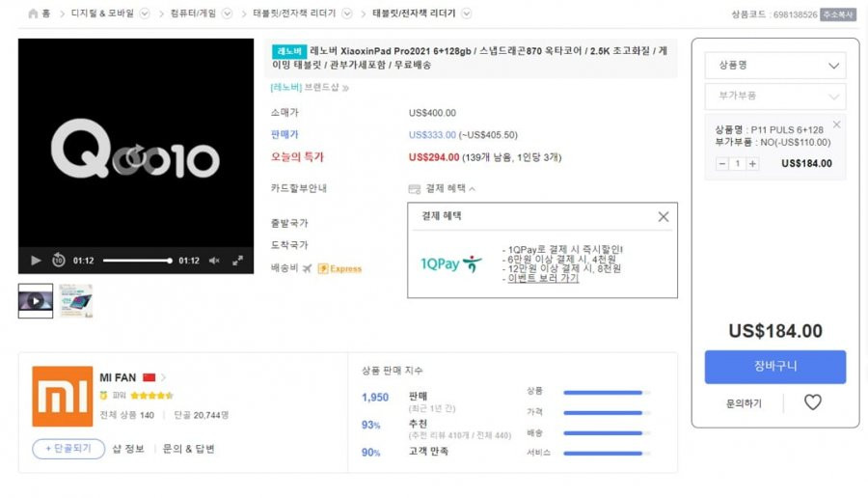868x498 pixels.
Task: Open MI FAN shop name link
Action: pyautogui.click(x=118, y=377)
